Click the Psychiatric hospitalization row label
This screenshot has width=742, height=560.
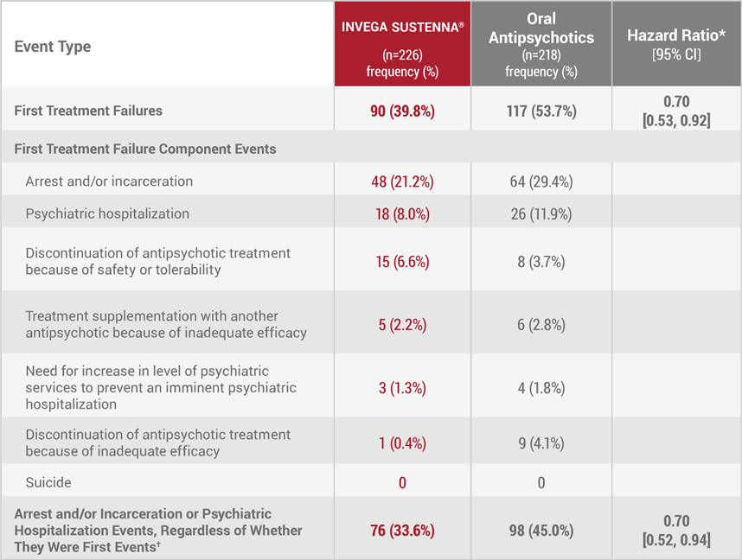coord(107,213)
